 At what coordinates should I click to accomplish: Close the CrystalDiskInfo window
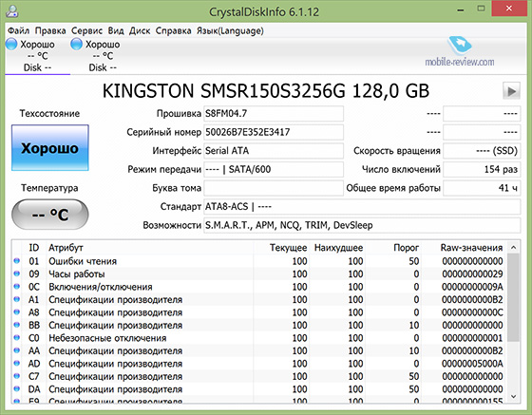508,9
